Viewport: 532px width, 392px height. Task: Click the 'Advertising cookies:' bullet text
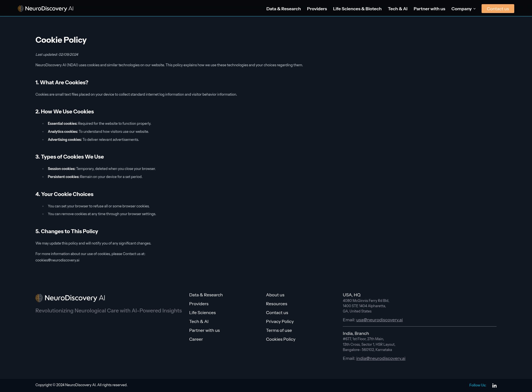pyautogui.click(x=65, y=140)
